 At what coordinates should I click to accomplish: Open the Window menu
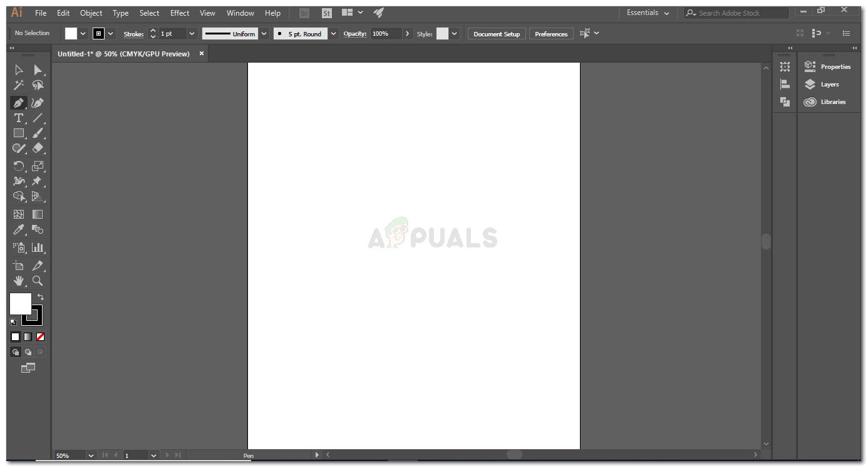click(x=240, y=13)
